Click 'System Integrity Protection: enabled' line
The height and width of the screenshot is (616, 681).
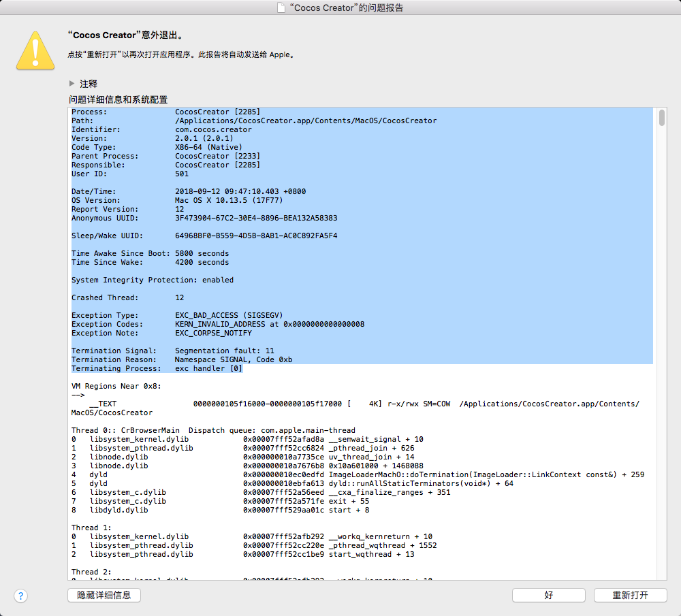(x=153, y=280)
